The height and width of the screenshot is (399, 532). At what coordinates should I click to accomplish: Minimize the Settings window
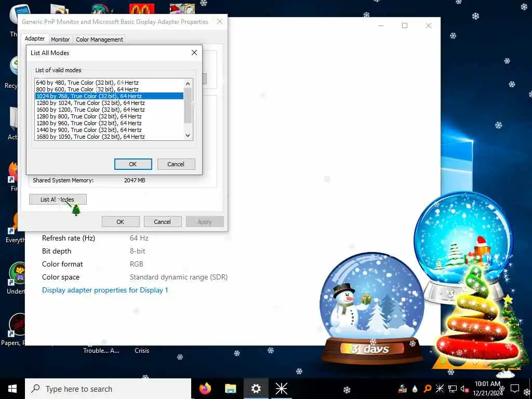381,25
